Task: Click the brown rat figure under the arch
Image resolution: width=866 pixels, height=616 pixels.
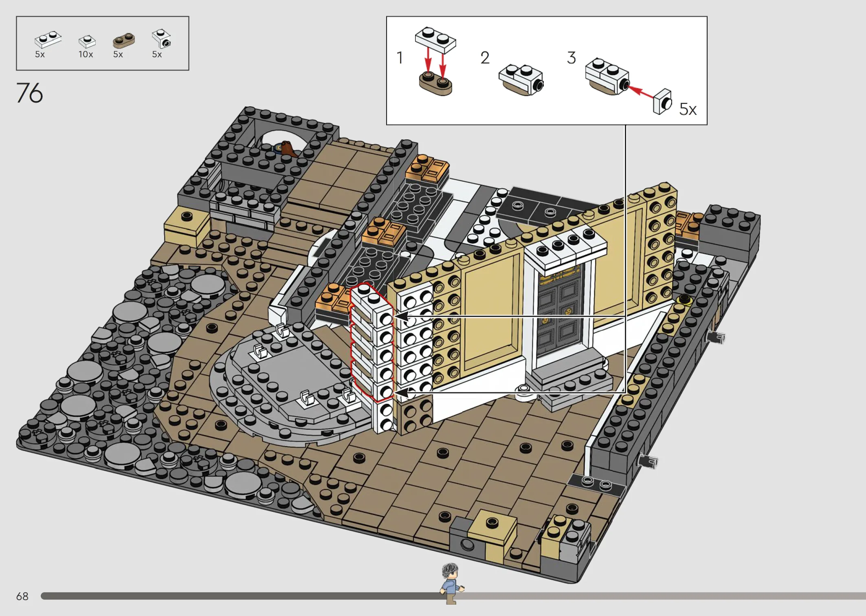Action: [x=289, y=150]
